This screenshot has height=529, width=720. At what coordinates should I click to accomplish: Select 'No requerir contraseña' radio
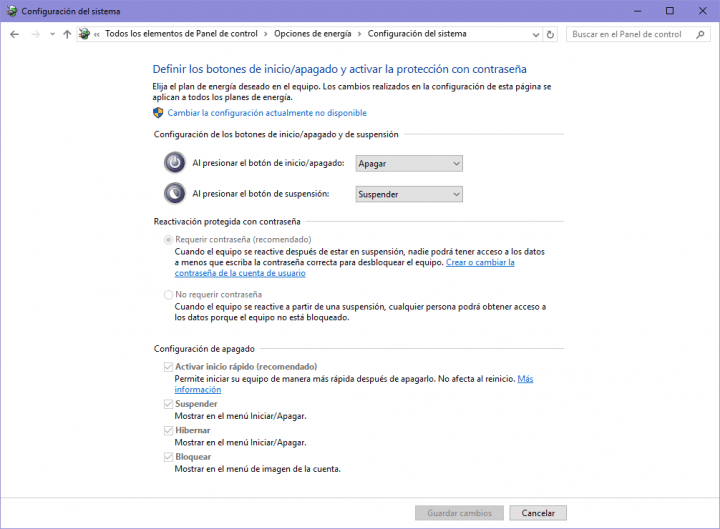169,295
